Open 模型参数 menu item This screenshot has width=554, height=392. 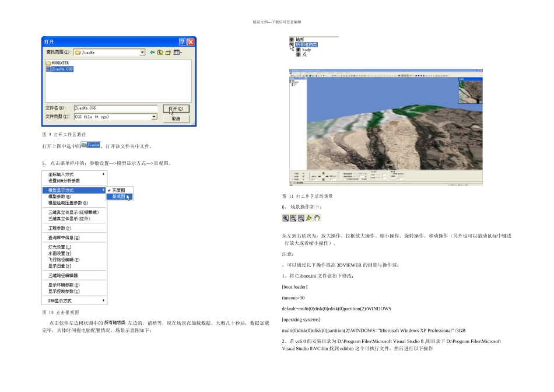(74, 197)
